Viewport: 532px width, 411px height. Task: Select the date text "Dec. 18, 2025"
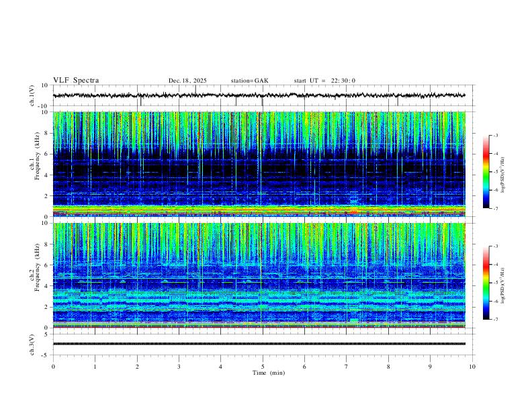187,81
